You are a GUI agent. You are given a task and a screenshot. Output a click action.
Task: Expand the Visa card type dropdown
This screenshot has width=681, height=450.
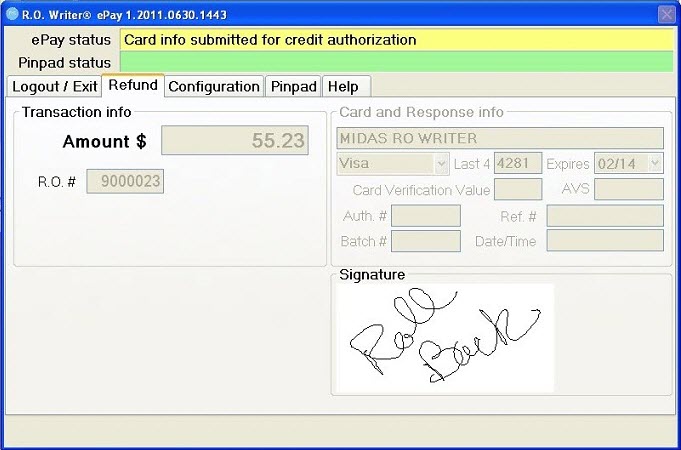(440, 163)
